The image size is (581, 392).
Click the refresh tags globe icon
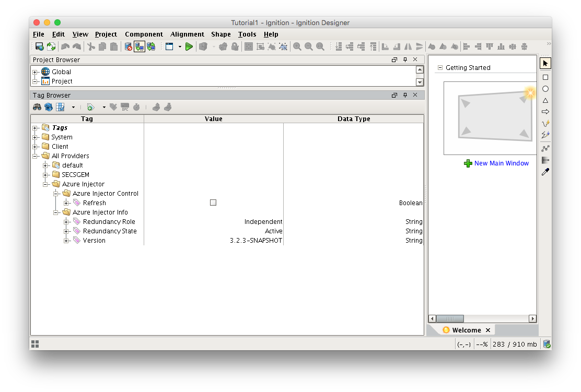(49, 107)
